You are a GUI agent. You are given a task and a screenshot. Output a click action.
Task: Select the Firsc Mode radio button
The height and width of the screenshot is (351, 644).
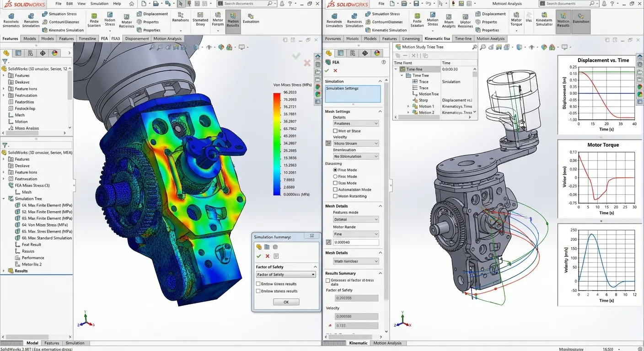point(335,176)
